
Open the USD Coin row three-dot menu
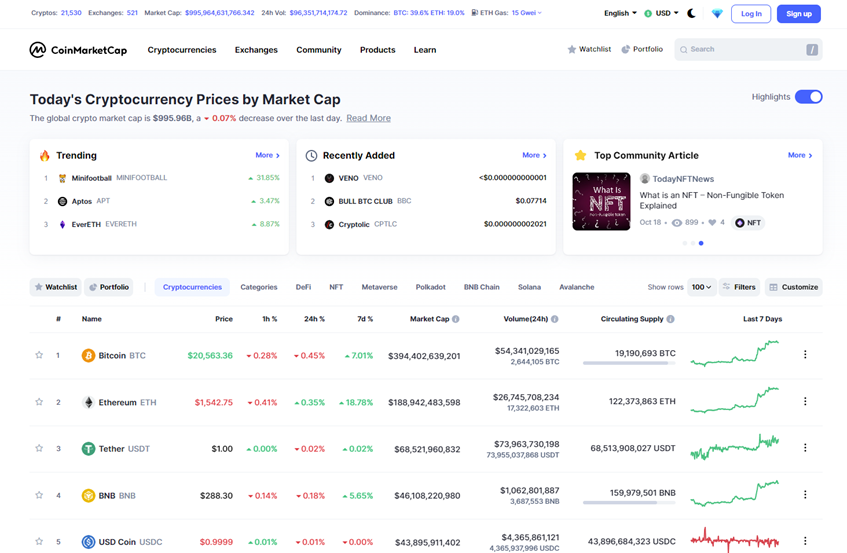pos(805,541)
